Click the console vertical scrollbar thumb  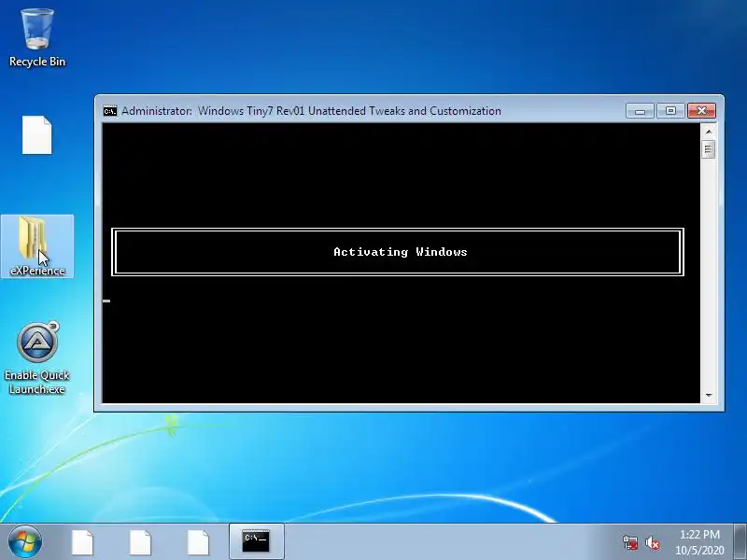click(x=709, y=149)
